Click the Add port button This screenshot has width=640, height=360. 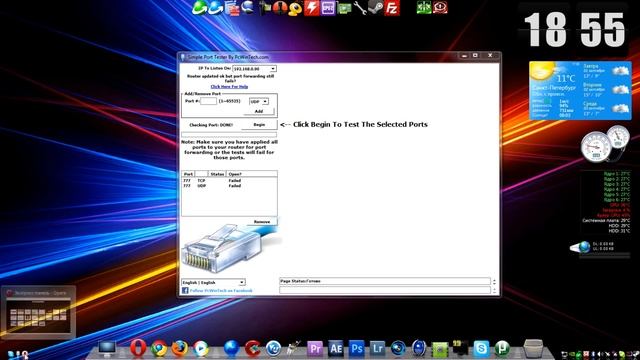pyautogui.click(x=259, y=111)
